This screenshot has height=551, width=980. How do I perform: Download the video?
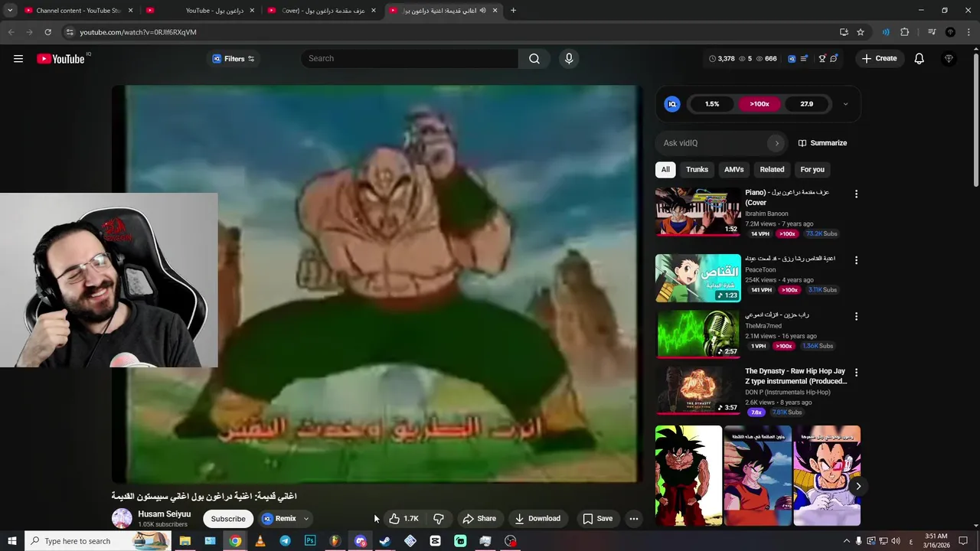click(537, 519)
